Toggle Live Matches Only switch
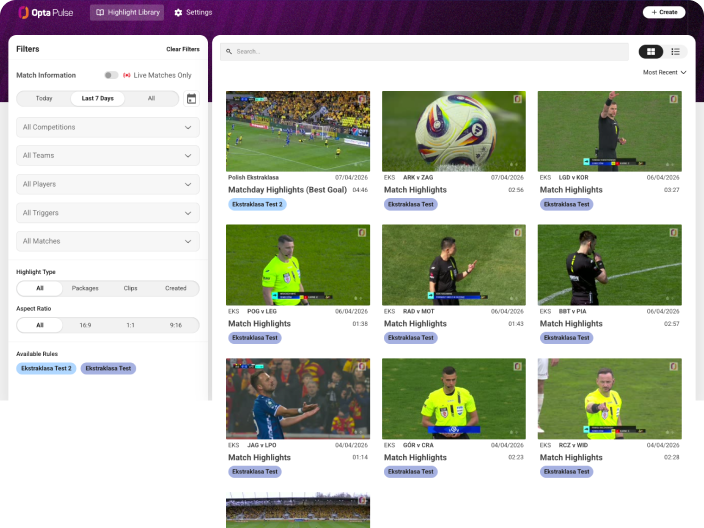Viewport: 704px width, 528px height. tap(111, 75)
